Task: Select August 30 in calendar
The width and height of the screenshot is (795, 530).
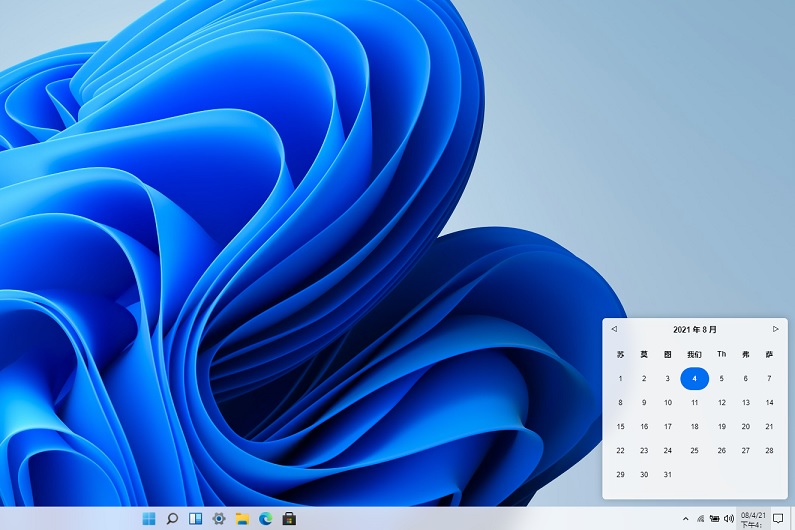Action: (644, 475)
